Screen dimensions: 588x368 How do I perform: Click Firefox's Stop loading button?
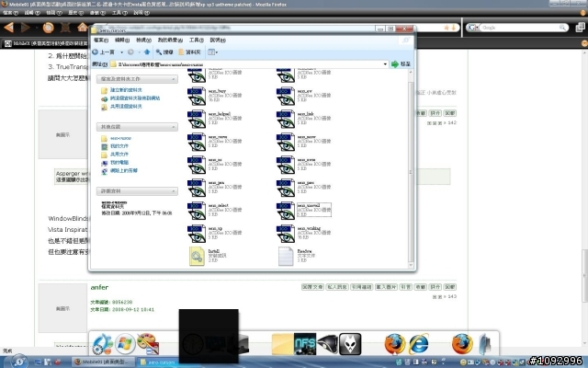click(65, 28)
